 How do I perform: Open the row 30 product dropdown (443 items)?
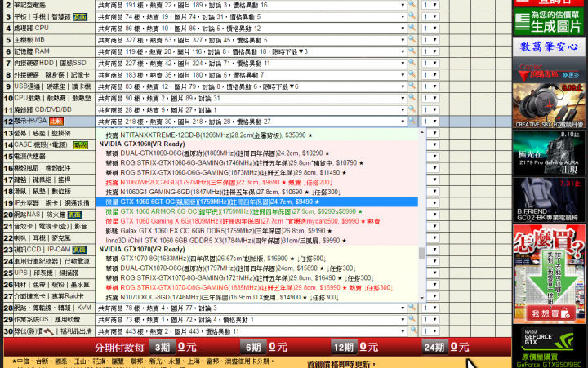click(252, 331)
